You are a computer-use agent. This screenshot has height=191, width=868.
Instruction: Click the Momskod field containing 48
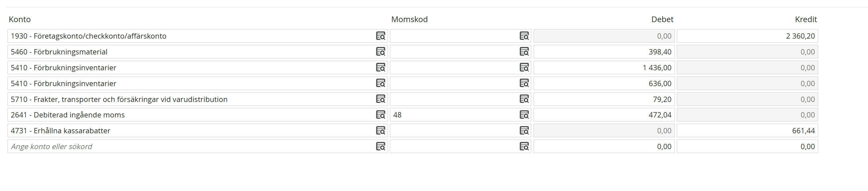[460, 115]
